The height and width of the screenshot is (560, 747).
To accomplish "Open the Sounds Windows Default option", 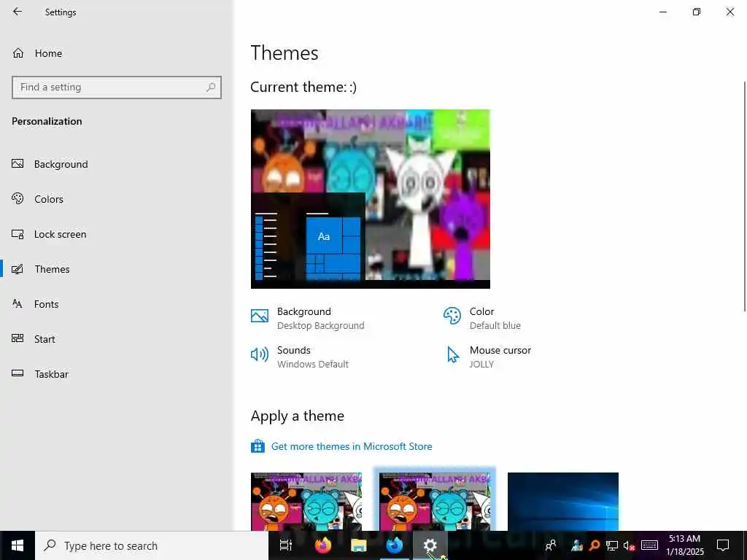I will (x=300, y=357).
